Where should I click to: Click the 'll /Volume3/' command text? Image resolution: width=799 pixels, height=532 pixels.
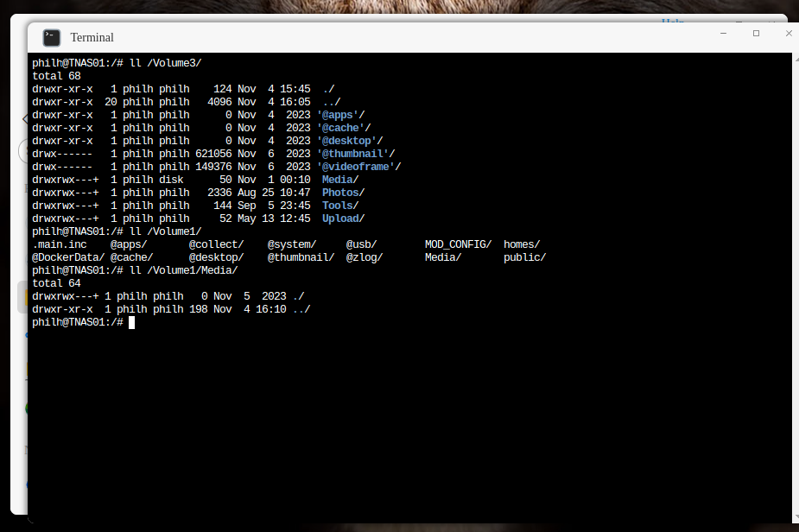(166, 63)
